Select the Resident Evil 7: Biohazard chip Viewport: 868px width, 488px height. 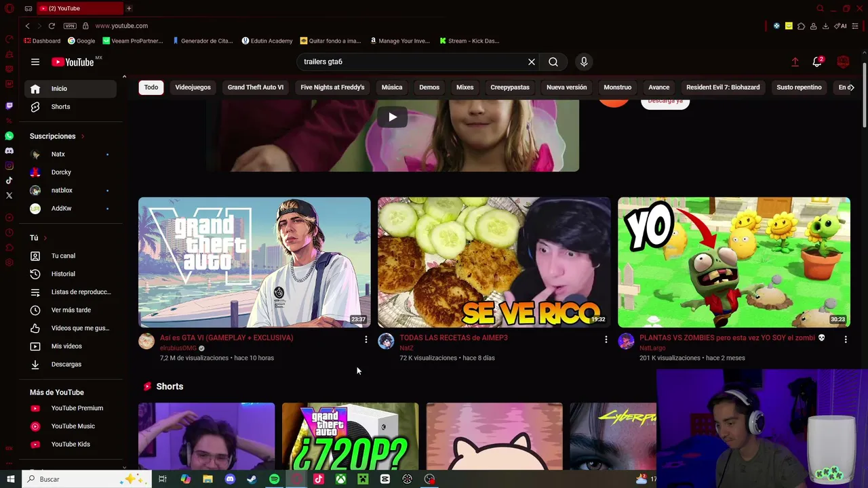723,87
